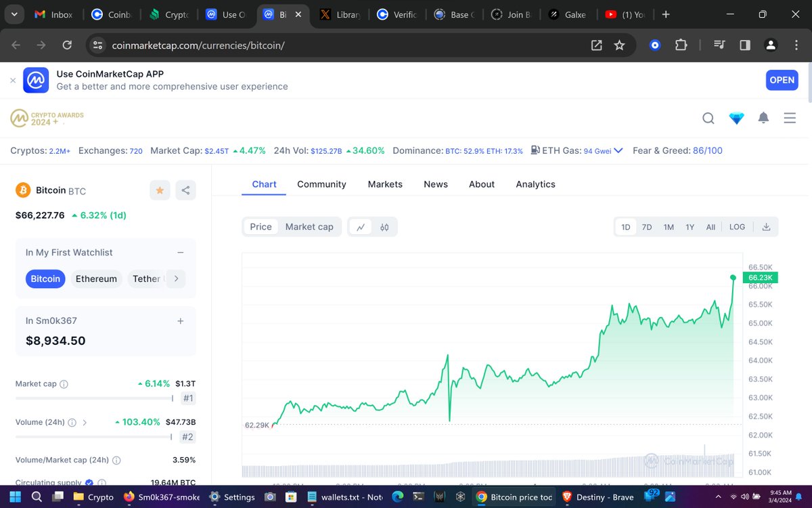Open the site search magnifier
This screenshot has width=812, height=508.
coord(708,119)
